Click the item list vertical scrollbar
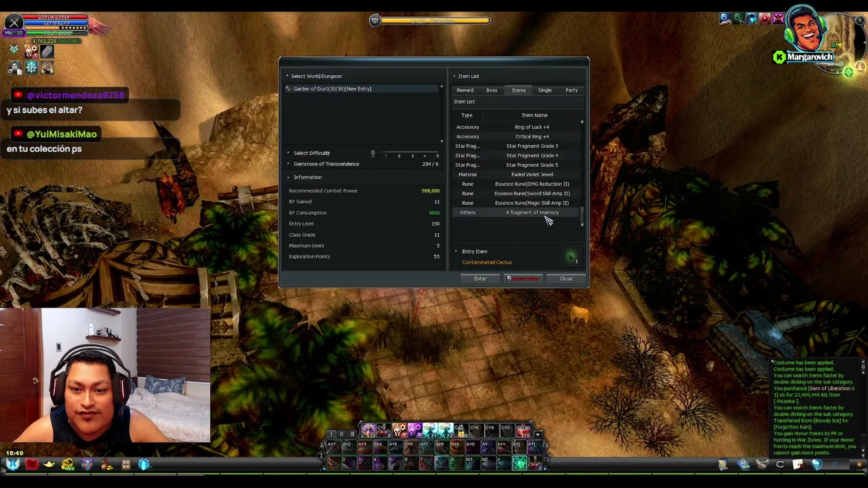The image size is (868, 488). coord(583,173)
